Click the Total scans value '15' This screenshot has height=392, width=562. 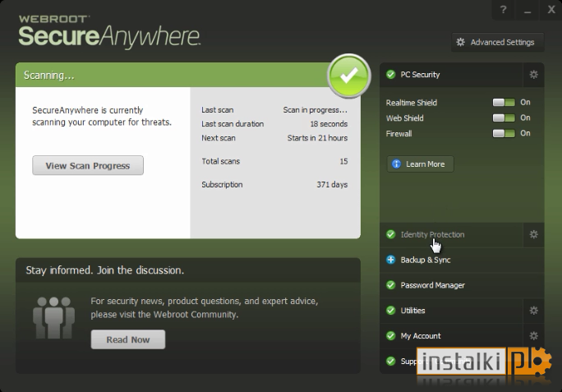click(x=343, y=161)
